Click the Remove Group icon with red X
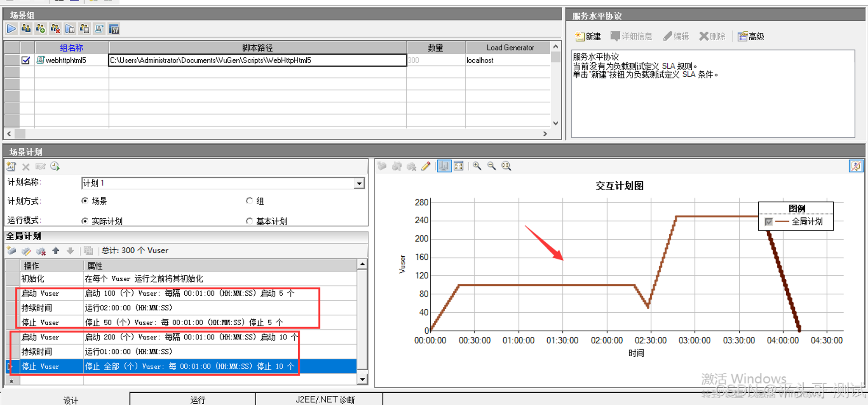 point(55,29)
